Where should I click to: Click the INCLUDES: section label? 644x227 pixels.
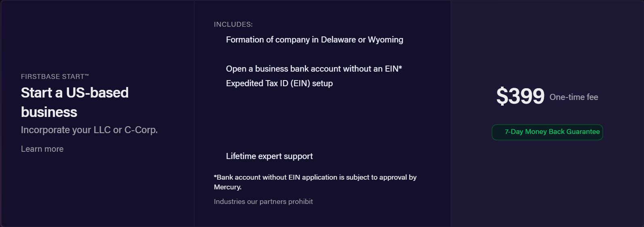tap(233, 24)
